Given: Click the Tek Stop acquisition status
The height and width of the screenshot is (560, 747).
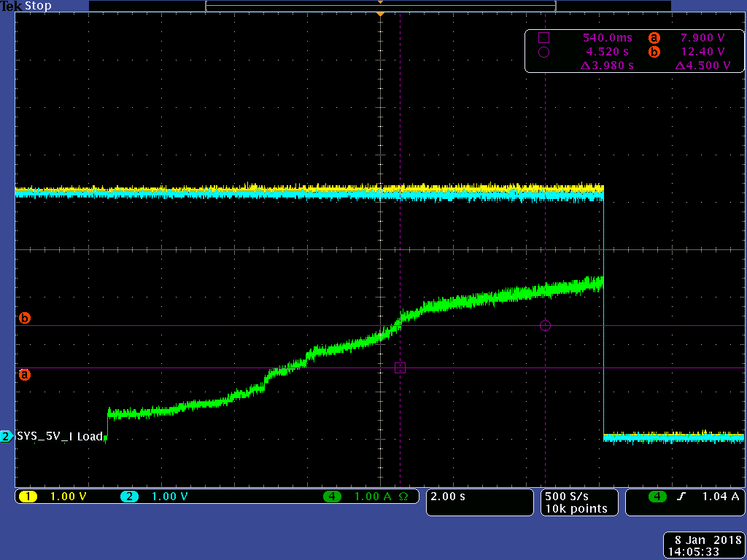Looking at the screenshot, I should point(26,6).
